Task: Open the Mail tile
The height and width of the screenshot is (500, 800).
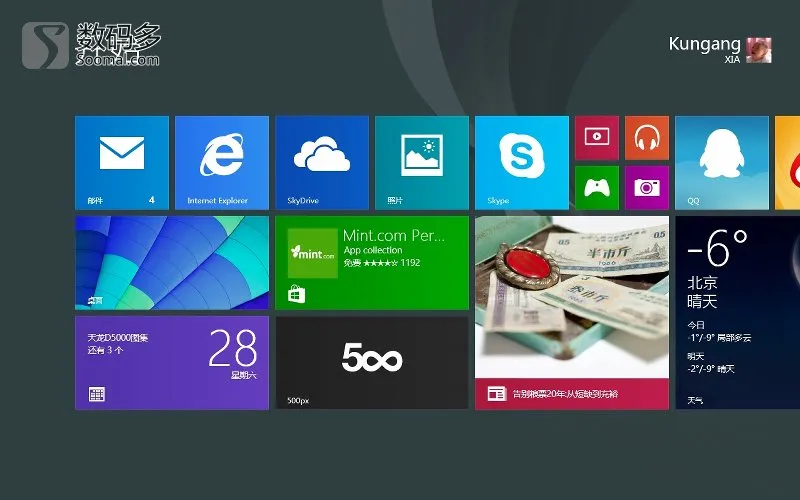Action: coord(121,163)
